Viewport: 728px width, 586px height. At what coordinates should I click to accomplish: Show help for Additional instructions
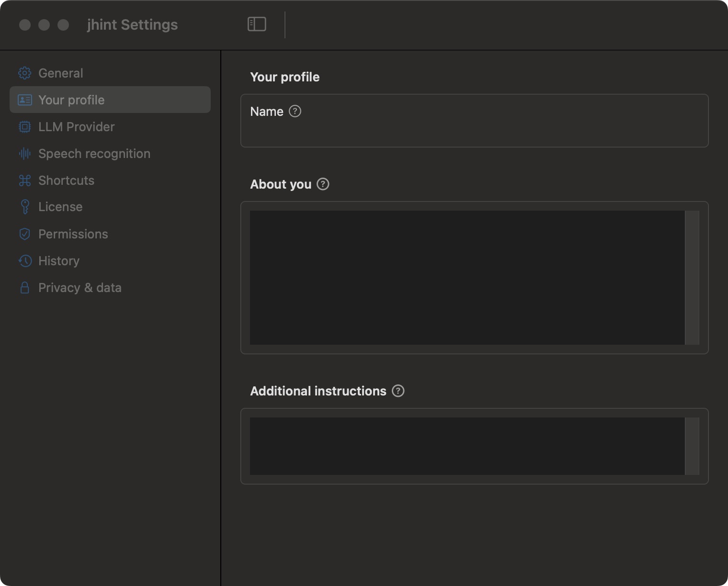pyautogui.click(x=398, y=391)
